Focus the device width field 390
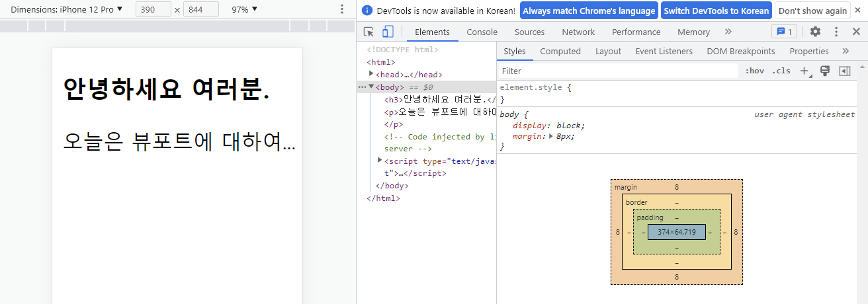Image resolution: width=868 pixels, height=304 pixels. point(153,9)
